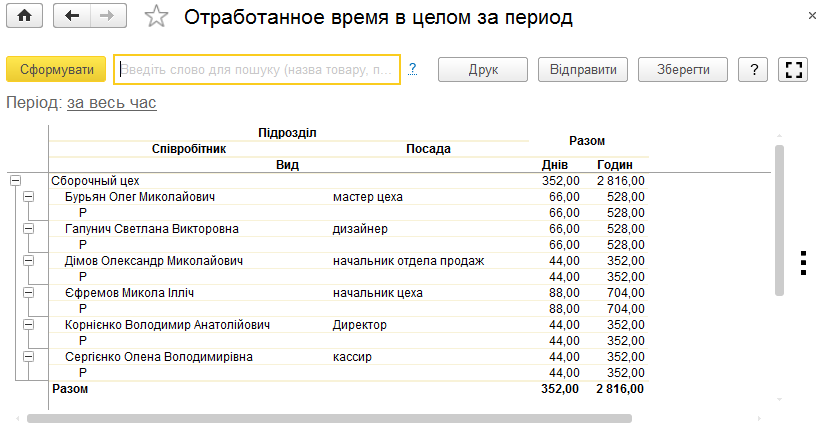This screenshot has height=432, width=819.
Task: Open the search help question link
Action: point(413,68)
